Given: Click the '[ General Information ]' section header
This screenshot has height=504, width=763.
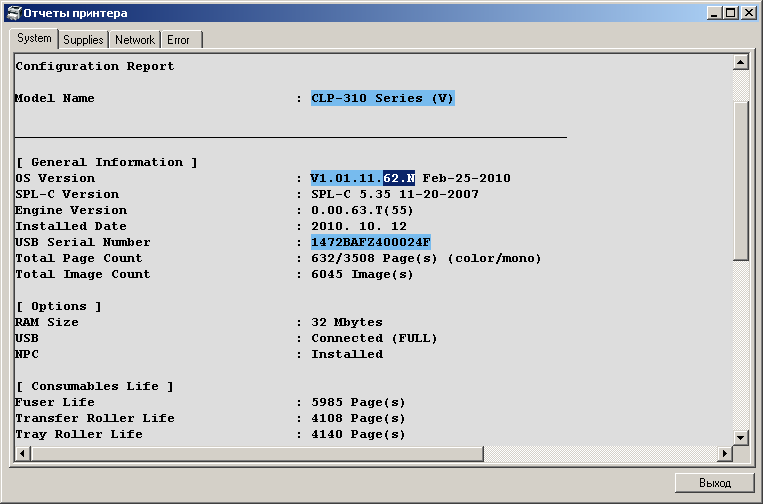Looking at the screenshot, I should coord(107,162).
